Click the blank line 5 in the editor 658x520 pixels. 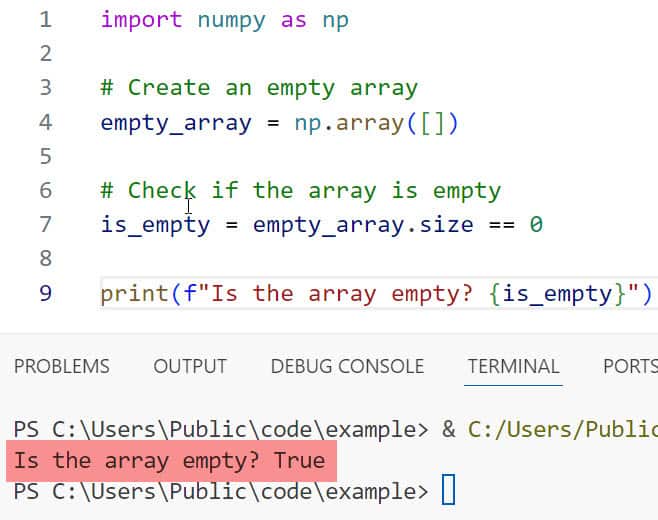tap(300, 157)
